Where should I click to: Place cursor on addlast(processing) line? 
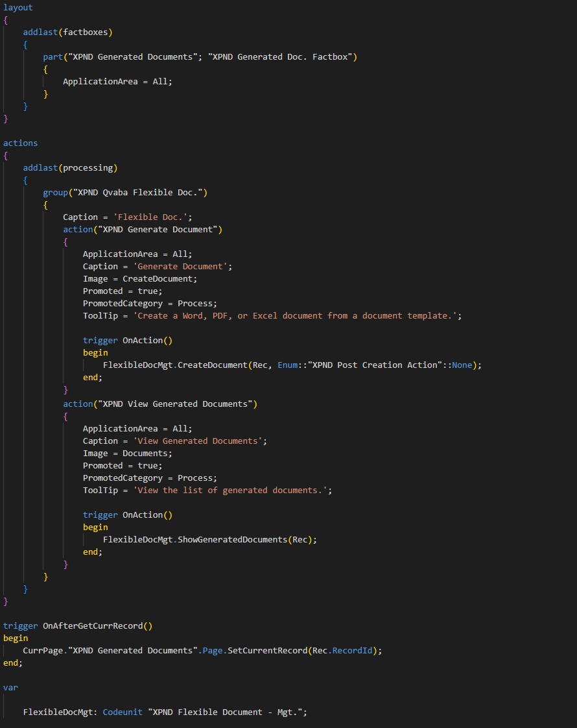[x=70, y=168]
